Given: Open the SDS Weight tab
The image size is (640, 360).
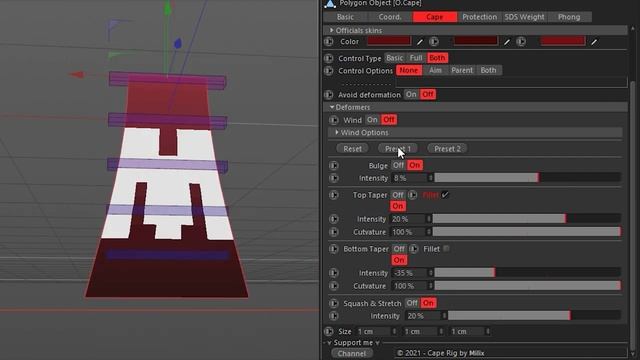Looking at the screenshot, I should (x=524, y=17).
